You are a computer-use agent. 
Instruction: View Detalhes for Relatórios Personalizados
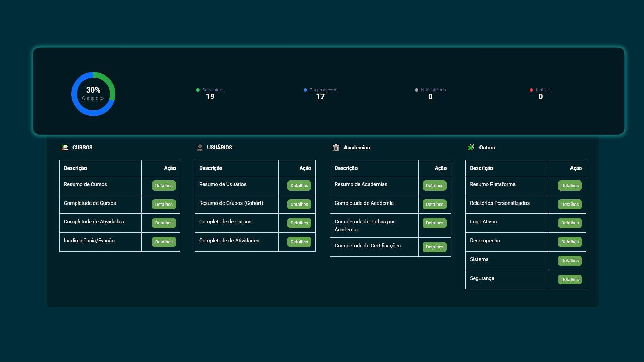[x=570, y=205]
